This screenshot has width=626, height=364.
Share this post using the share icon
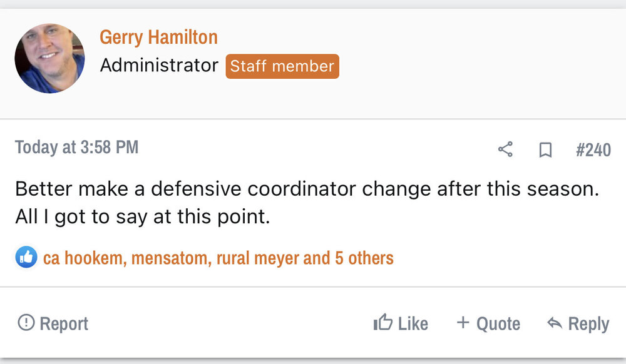pos(505,149)
